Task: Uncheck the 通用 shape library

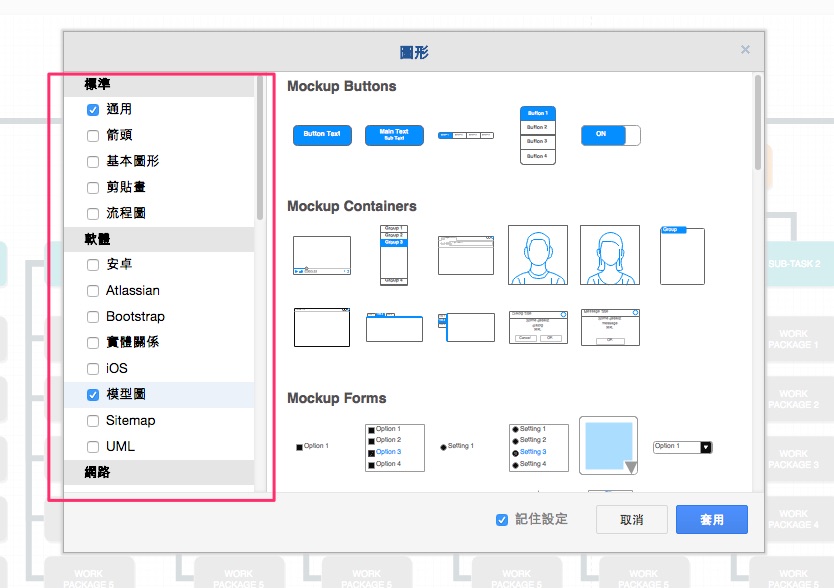Action: 93,110
